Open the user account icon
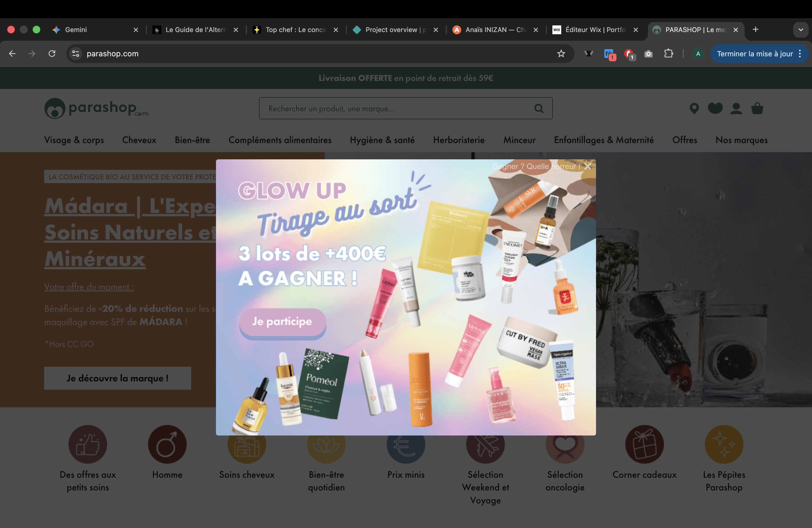 tap(736, 109)
